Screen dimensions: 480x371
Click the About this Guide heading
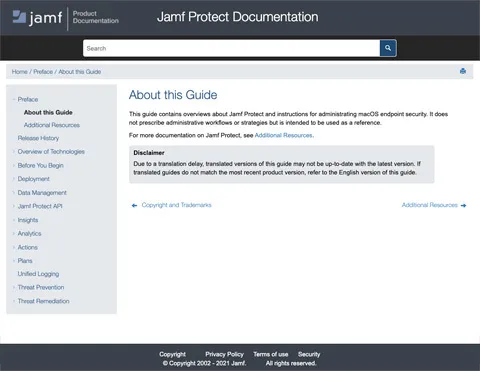[x=173, y=95]
